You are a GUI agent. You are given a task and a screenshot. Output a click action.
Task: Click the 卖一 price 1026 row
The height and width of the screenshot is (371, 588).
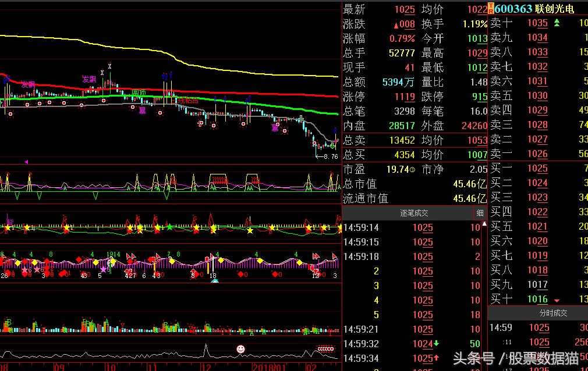tap(537, 154)
